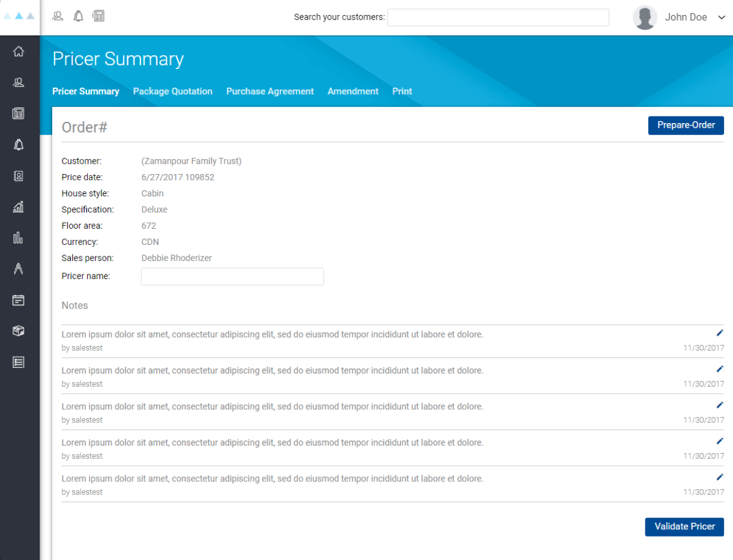
Task: Open the news/fax icon in the sidebar
Action: tap(19, 113)
